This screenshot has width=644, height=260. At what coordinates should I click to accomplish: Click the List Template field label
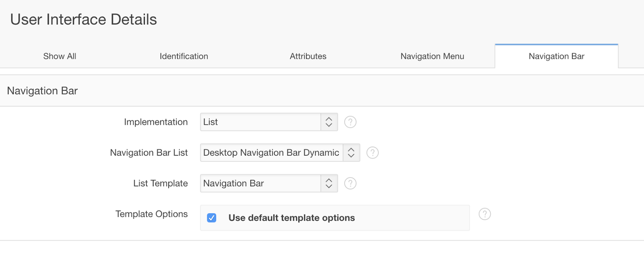(x=161, y=184)
